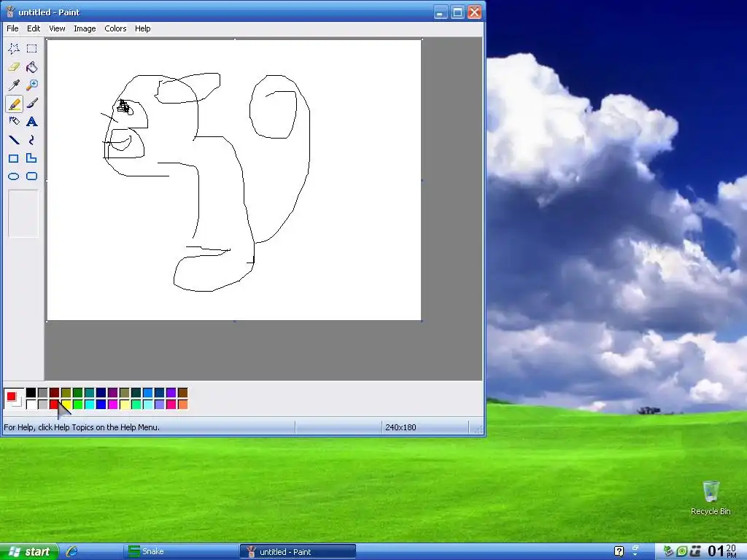The height and width of the screenshot is (560, 747).
Task: Select the Magnifier tool
Action: (32, 85)
